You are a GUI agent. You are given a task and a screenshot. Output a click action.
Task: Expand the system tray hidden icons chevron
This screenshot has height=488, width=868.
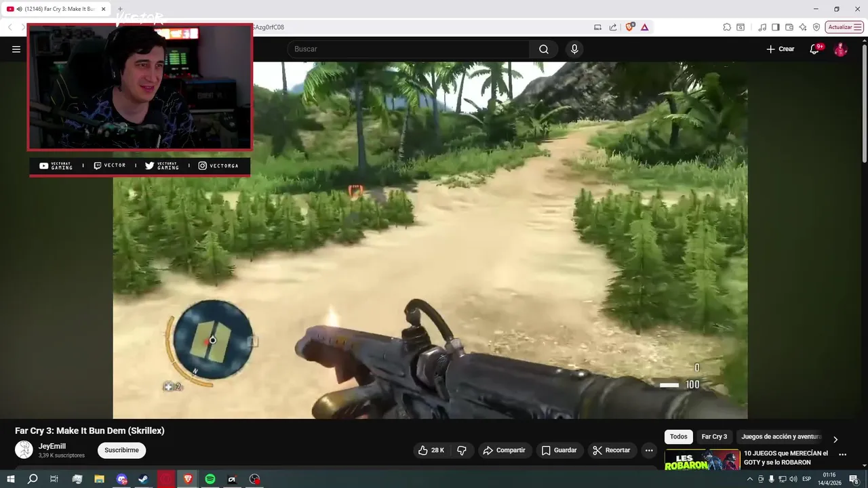point(749,479)
